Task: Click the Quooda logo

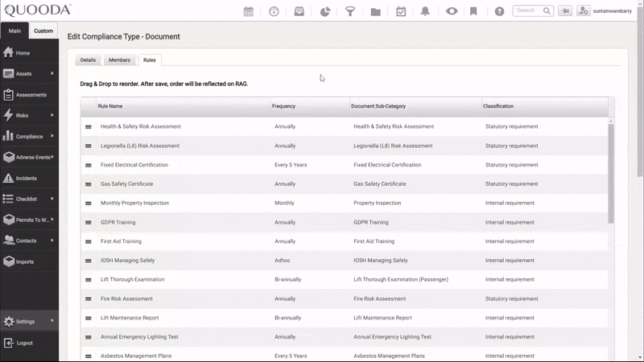Action: coord(38,10)
